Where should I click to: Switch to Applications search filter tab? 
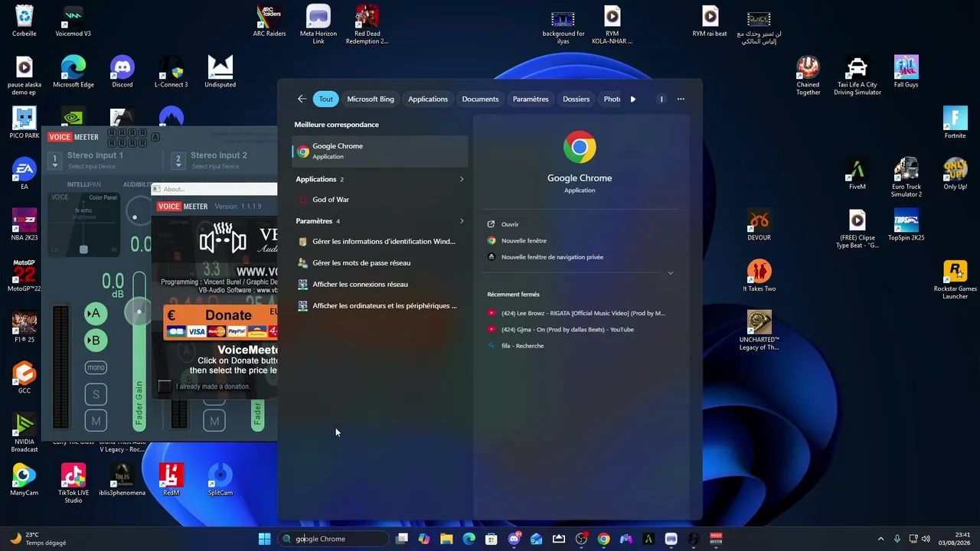tap(428, 99)
